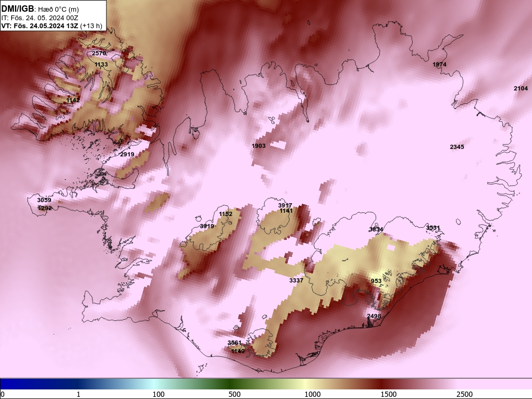The image size is (532, 399).
Task: Click the map value 2570
Action: click(x=99, y=53)
